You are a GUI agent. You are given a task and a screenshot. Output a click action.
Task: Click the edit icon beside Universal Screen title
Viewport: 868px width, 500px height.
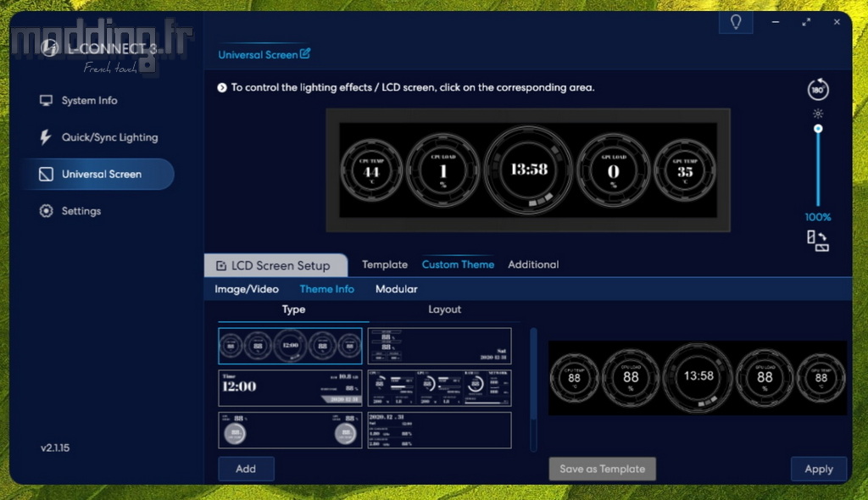click(305, 54)
